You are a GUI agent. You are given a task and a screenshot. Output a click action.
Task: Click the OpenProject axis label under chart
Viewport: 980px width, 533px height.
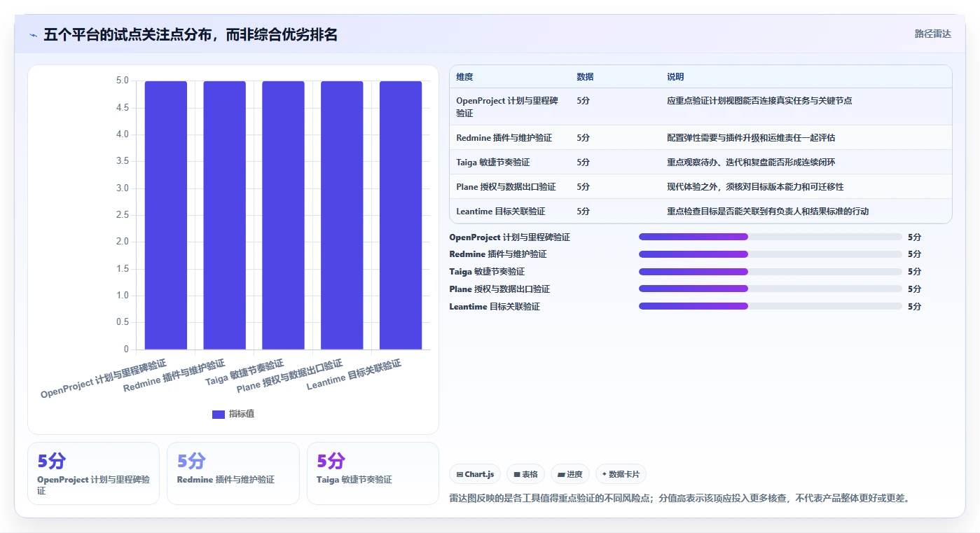pos(104,378)
